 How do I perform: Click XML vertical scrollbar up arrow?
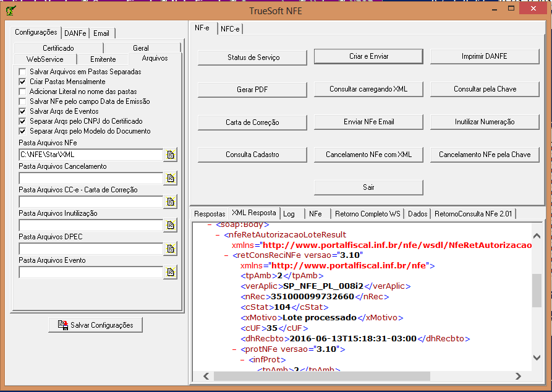click(x=537, y=236)
